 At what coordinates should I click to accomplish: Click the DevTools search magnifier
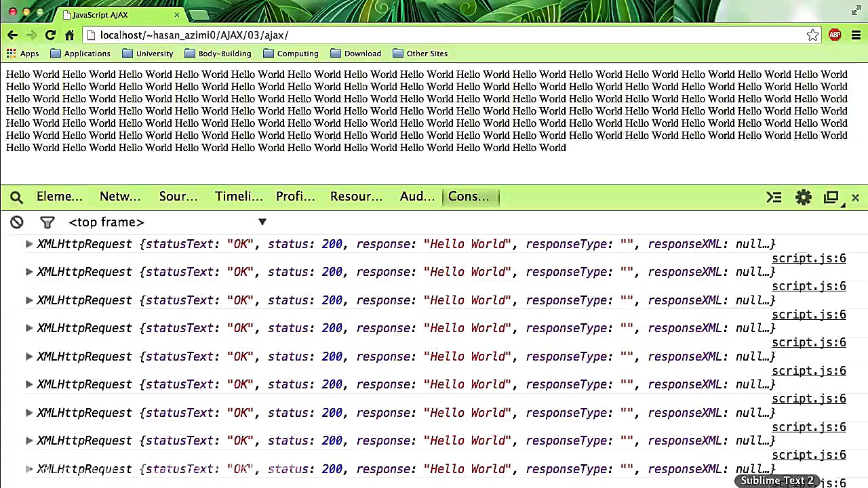(17, 197)
